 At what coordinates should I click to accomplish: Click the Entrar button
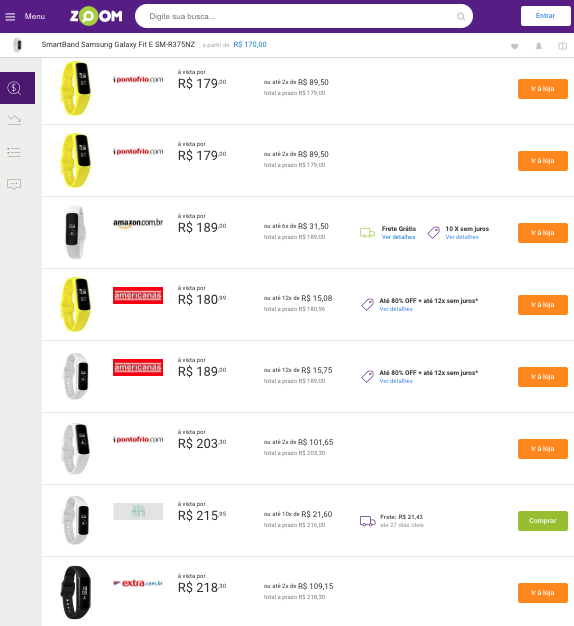545,16
